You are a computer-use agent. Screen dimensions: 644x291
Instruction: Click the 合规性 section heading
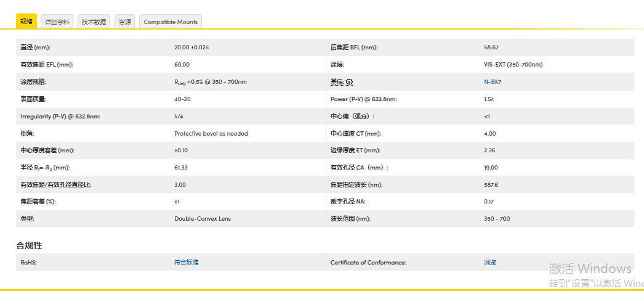[x=29, y=245]
